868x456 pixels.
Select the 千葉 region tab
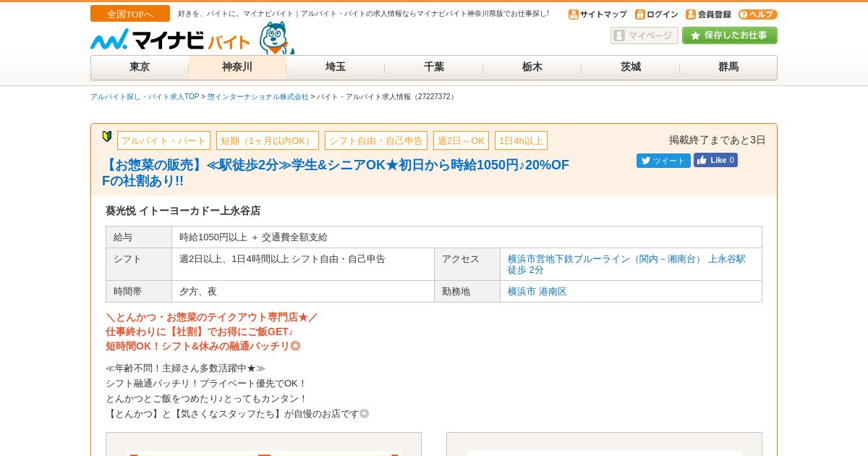point(434,67)
